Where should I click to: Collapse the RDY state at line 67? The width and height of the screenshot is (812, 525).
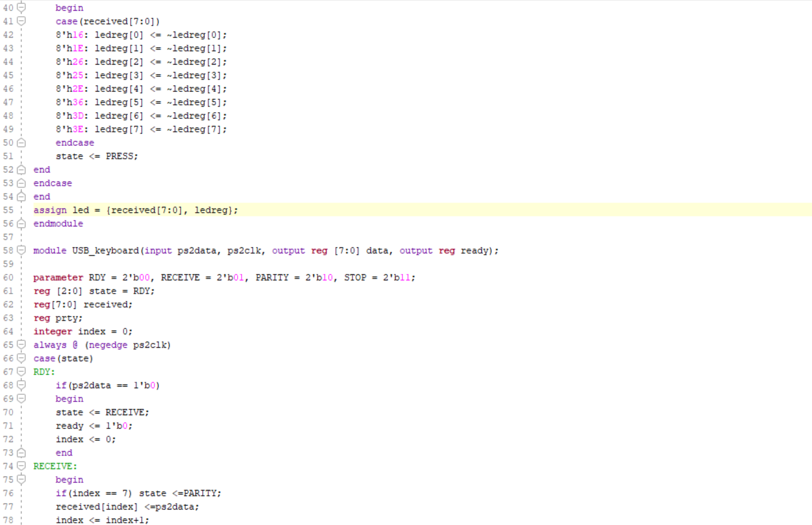[21, 372]
